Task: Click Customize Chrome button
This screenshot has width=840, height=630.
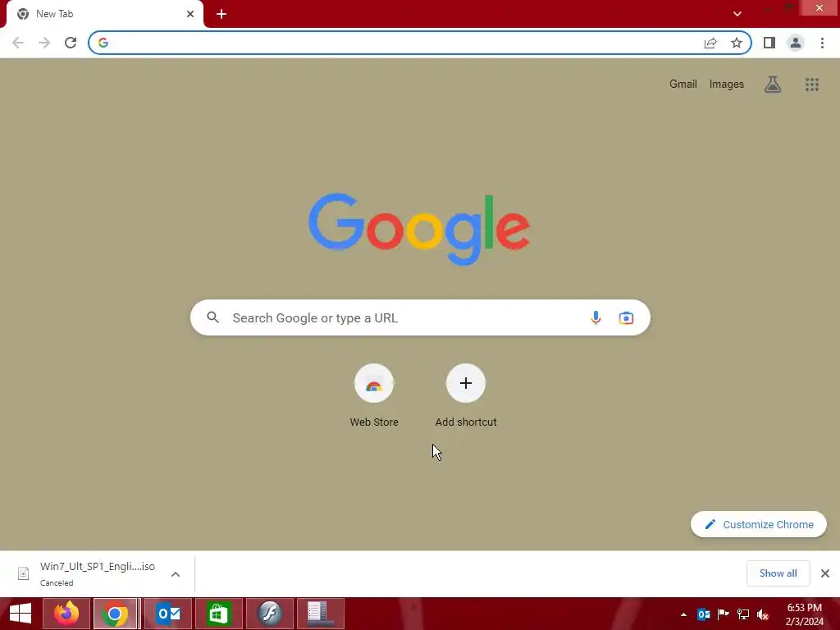Action: 759,524
